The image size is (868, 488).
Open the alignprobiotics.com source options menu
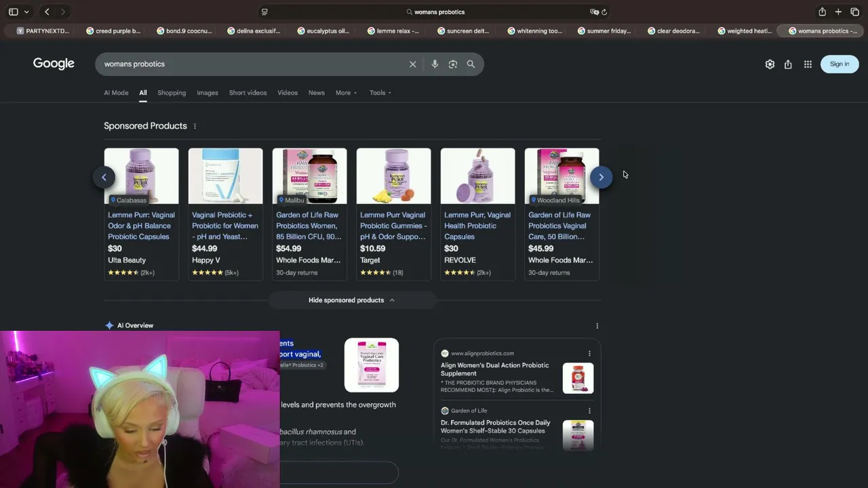pyautogui.click(x=589, y=353)
